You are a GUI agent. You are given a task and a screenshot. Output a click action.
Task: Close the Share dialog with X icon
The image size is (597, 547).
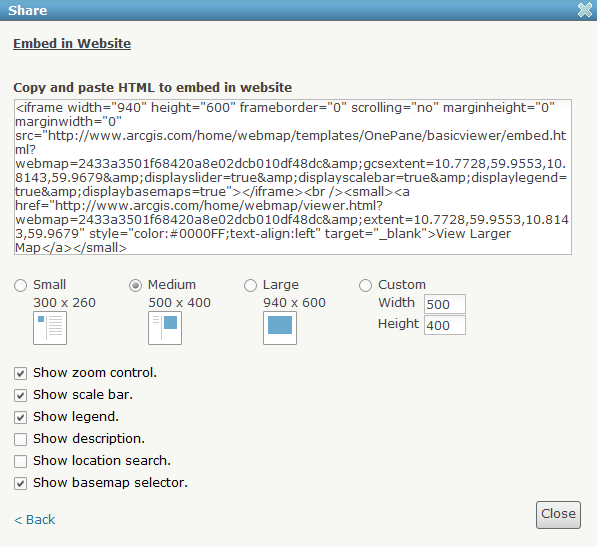point(585,10)
